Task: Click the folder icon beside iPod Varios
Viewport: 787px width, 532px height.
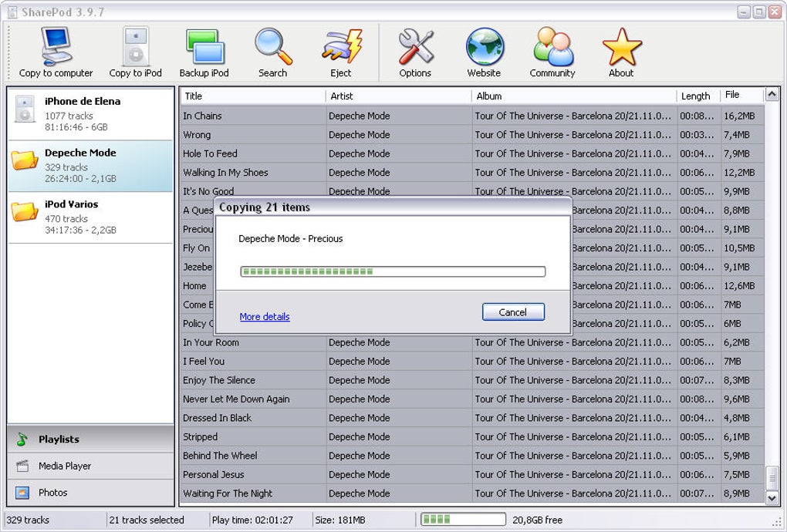Action: pos(25,211)
